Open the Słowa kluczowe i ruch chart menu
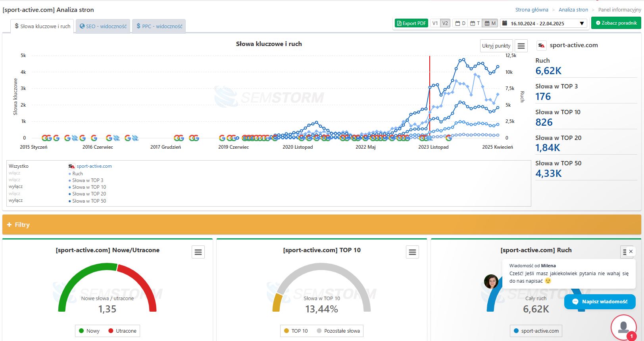This screenshot has width=644, height=341. point(521,46)
